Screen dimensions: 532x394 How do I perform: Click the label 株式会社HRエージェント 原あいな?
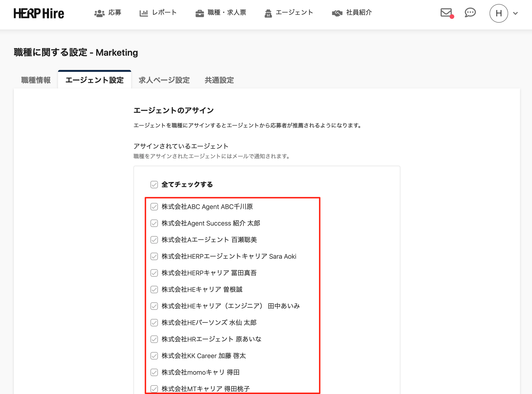211,339
